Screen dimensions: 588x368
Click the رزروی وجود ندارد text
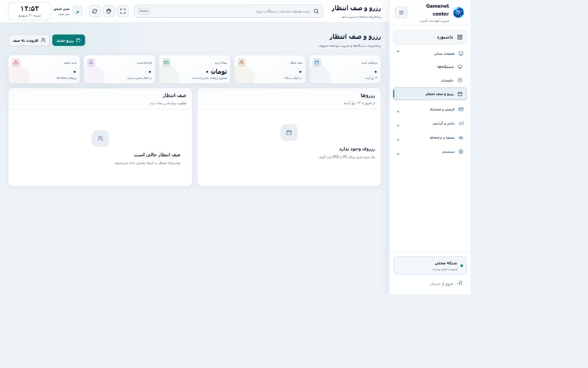point(357,149)
